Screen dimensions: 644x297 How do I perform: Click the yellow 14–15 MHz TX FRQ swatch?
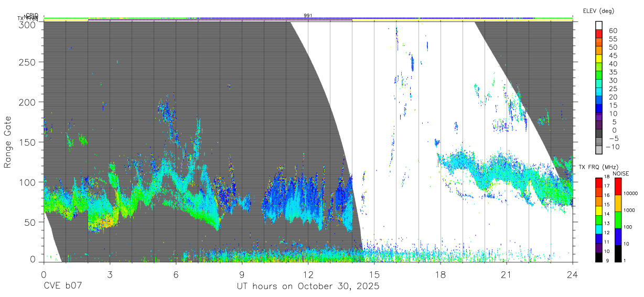pyautogui.click(x=599, y=211)
